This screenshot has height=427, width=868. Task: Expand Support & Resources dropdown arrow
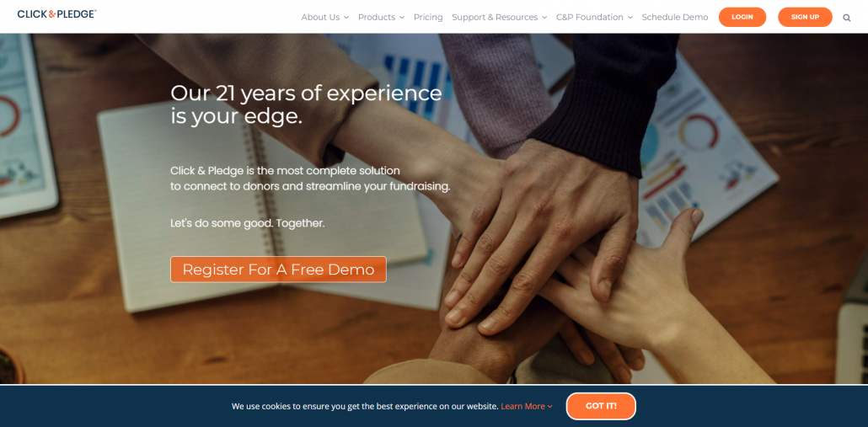(x=544, y=18)
